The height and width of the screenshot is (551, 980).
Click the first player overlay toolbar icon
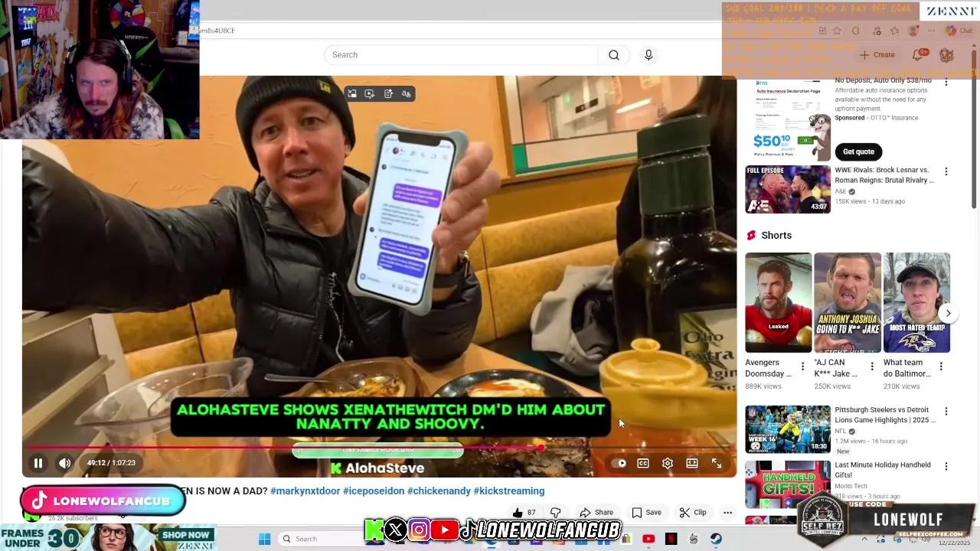click(352, 94)
